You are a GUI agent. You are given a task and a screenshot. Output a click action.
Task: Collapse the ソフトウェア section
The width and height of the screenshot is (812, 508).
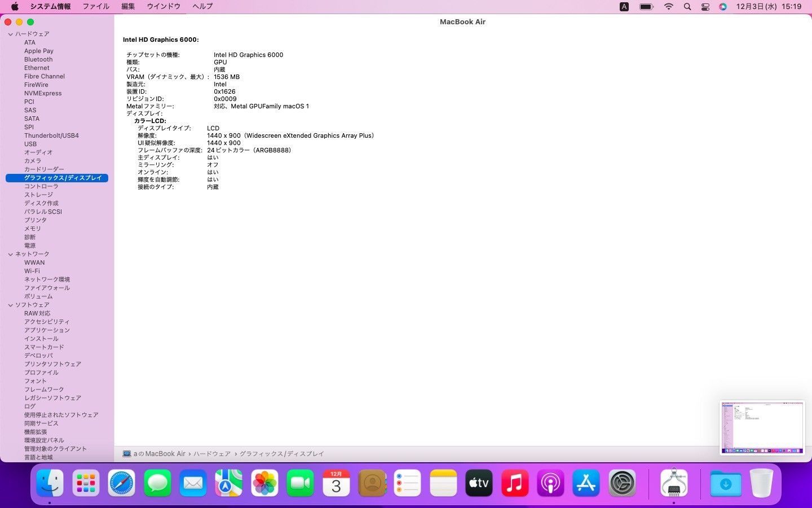[10, 305]
